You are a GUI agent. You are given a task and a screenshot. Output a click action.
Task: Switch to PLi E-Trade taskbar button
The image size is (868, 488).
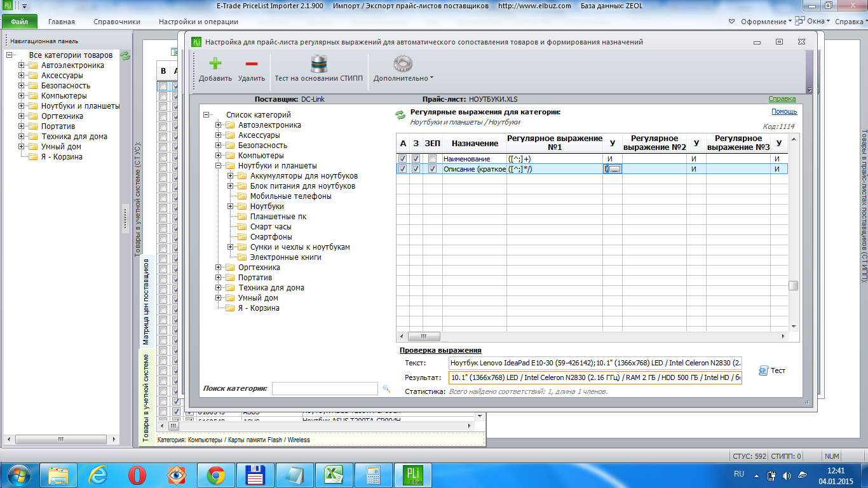pyautogui.click(x=412, y=475)
